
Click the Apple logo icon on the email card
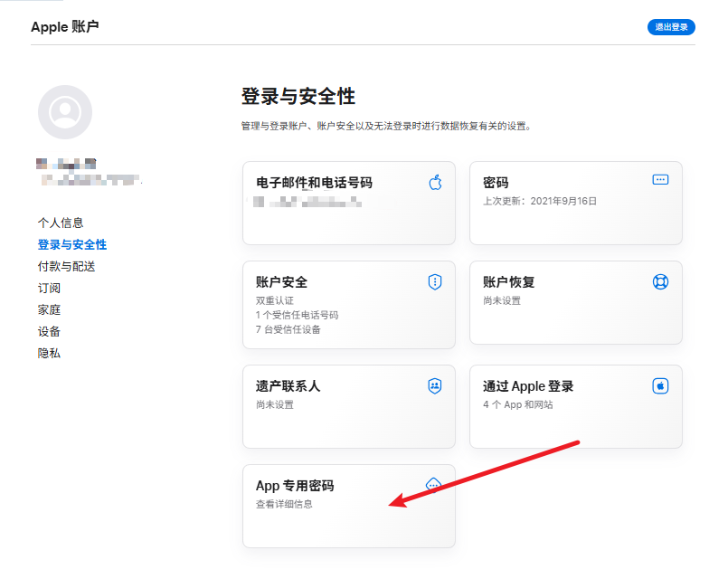pos(435,183)
